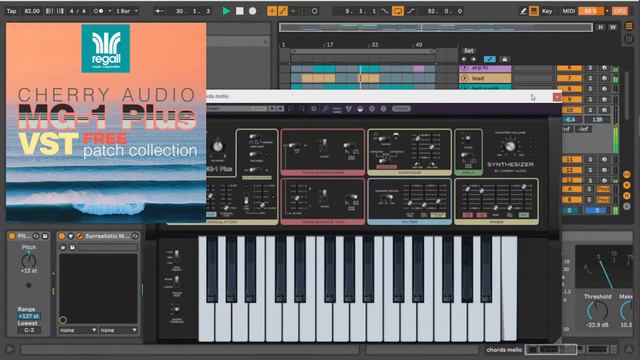Click the tempo field showing 82.00
640x360 pixels.
coord(32,11)
